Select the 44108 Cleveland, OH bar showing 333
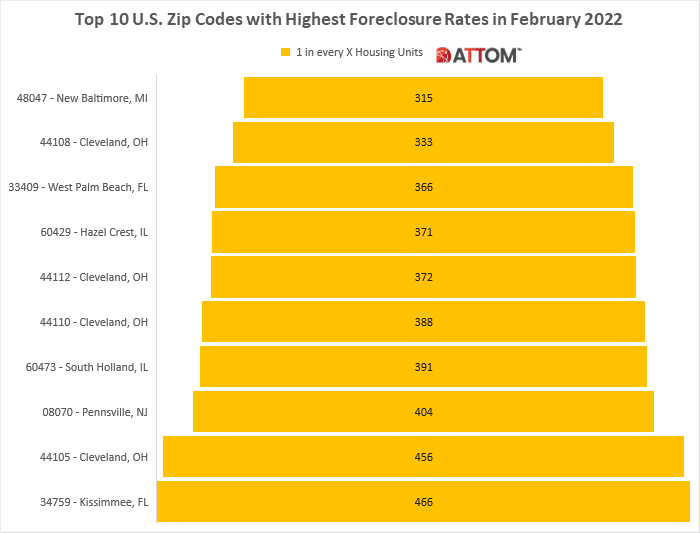Screen dimensions: 700x533 pos(423,143)
